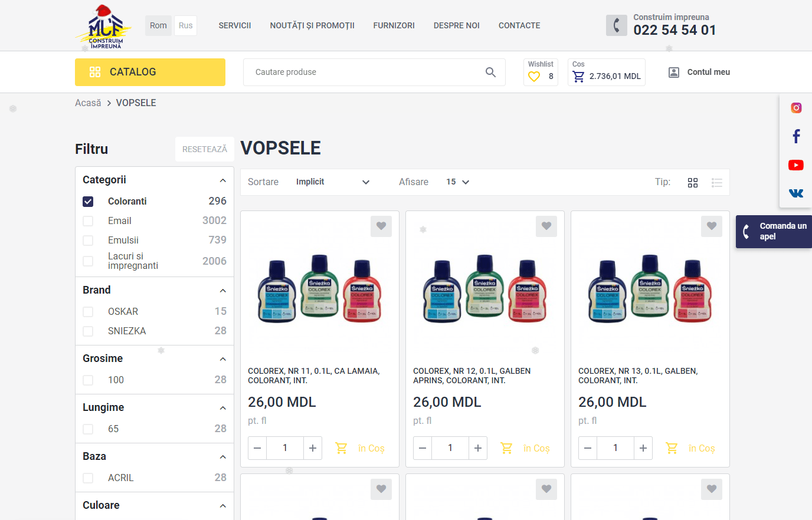Open NOUTĂȚI ȘI PROMOȚII menu
The image size is (812, 520).
coord(312,25)
